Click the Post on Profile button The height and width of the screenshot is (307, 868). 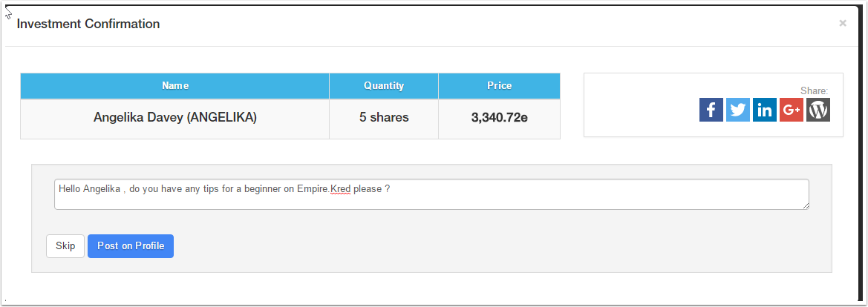pyautogui.click(x=131, y=246)
